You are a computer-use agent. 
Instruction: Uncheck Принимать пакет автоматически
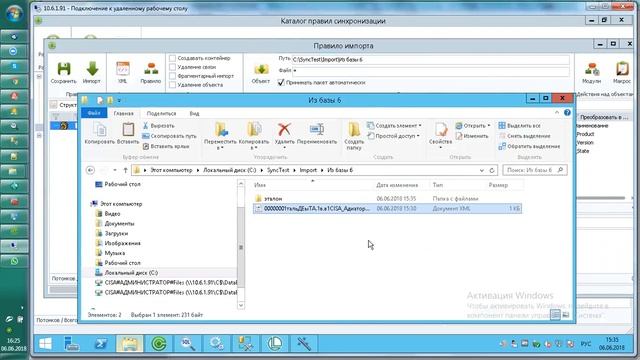(x=281, y=82)
